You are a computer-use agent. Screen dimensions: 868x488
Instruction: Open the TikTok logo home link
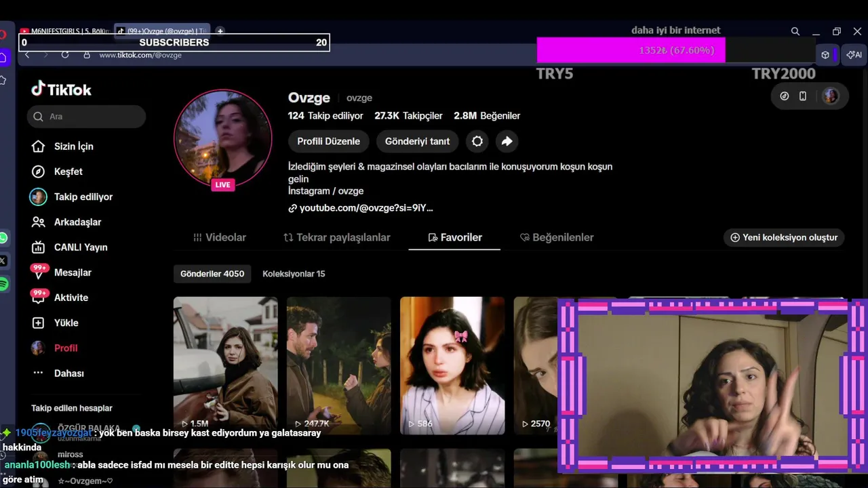(61, 89)
